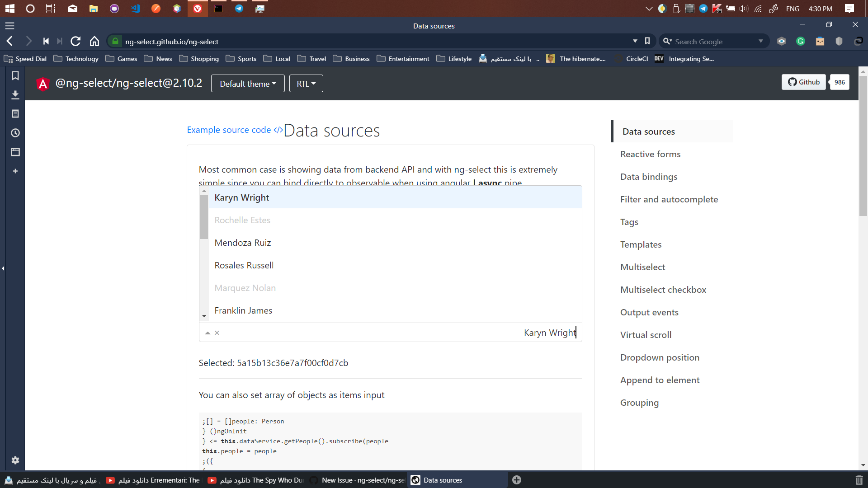The width and height of the screenshot is (868, 488).
Task: Click rewind history button
Action: 46,41
